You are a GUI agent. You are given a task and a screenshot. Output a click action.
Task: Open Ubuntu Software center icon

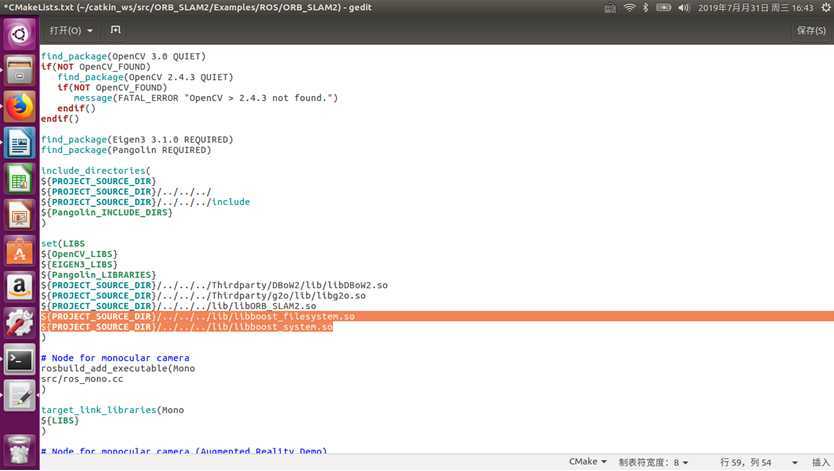(x=20, y=251)
